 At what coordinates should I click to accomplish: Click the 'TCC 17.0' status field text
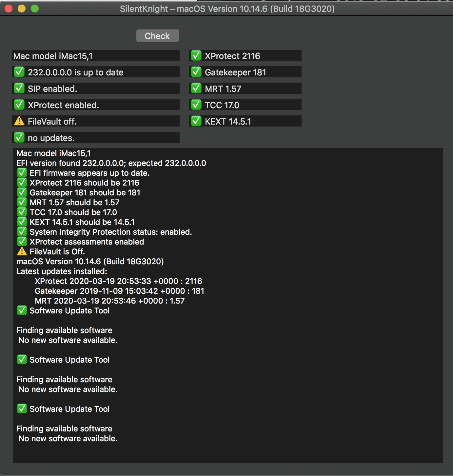[222, 105]
